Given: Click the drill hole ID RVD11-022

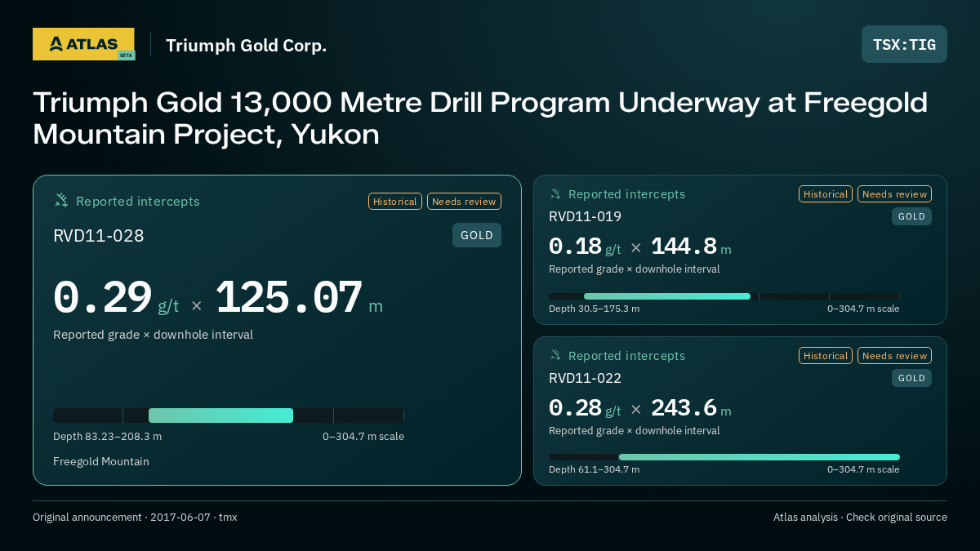Looking at the screenshot, I should pyautogui.click(x=585, y=379).
